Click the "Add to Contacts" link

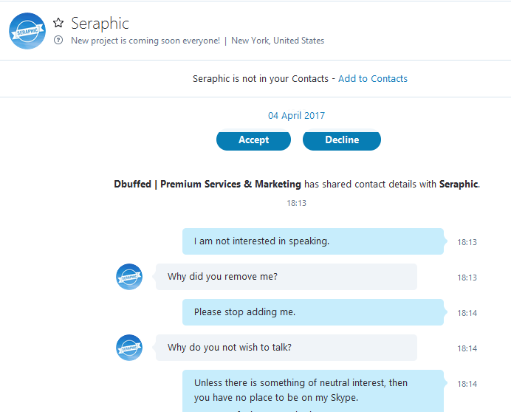point(372,79)
